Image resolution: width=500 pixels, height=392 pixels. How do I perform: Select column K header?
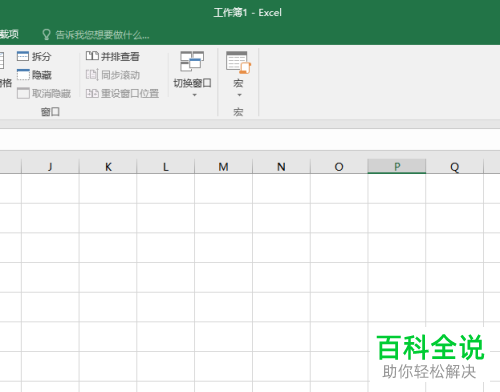tap(108, 166)
